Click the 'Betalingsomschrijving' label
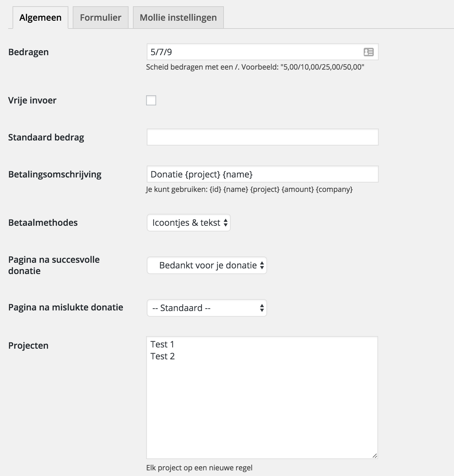 pyautogui.click(x=55, y=174)
